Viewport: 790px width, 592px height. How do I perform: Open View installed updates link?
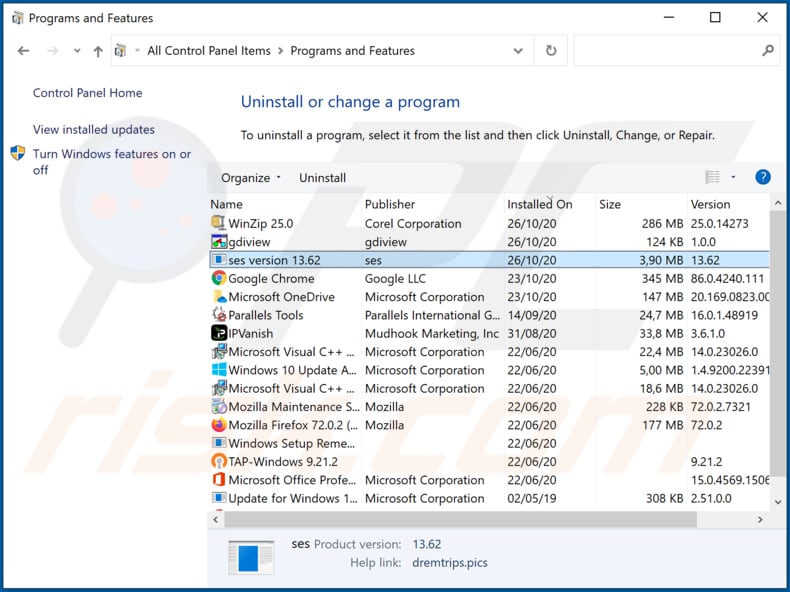[94, 129]
